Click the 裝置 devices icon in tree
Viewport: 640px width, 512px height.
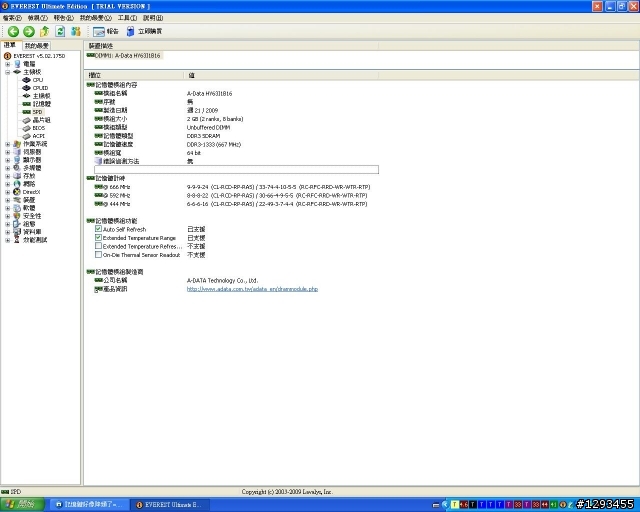17,200
